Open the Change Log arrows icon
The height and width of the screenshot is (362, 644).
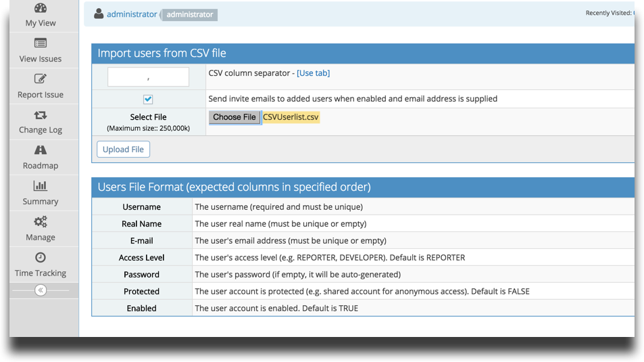point(41,115)
